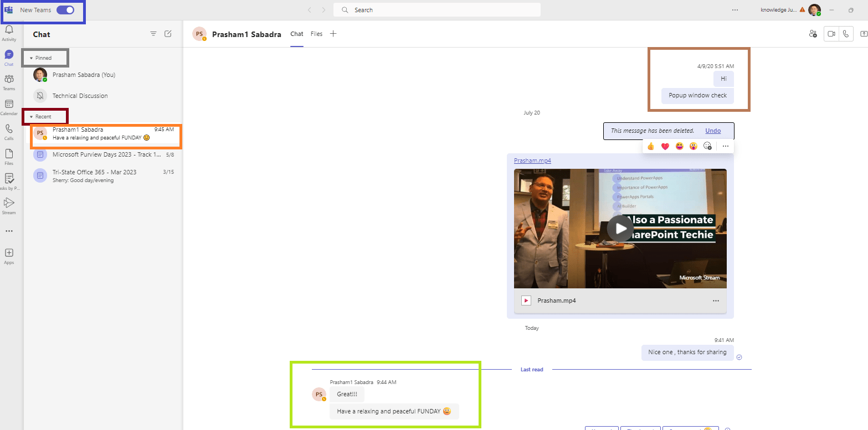Open the Files section in sidebar
Viewport: 868px width, 430px height.
click(9, 156)
